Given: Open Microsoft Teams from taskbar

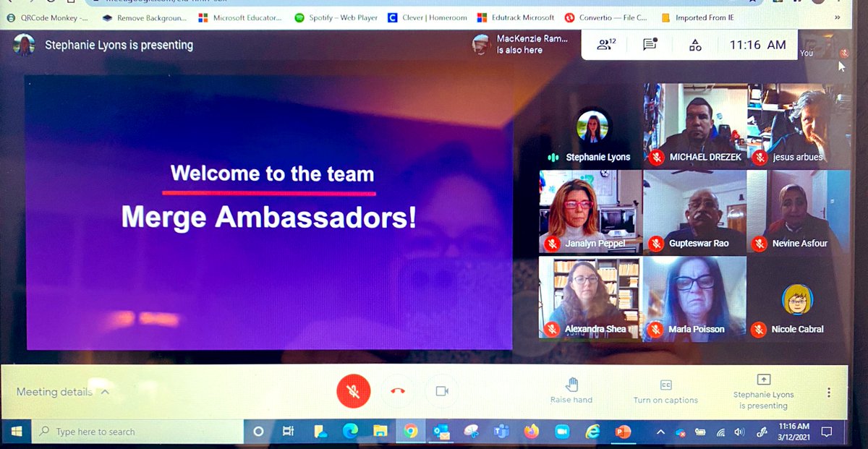Looking at the screenshot, I should (x=501, y=432).
